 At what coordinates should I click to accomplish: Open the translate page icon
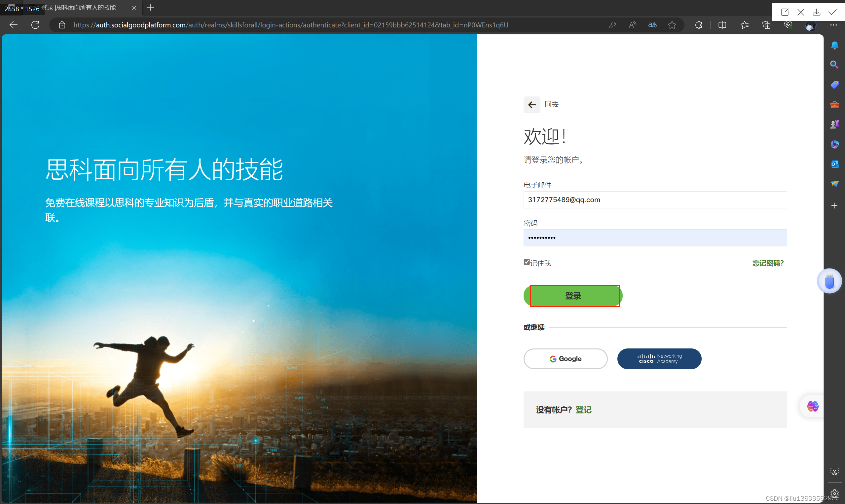(652, 25)
